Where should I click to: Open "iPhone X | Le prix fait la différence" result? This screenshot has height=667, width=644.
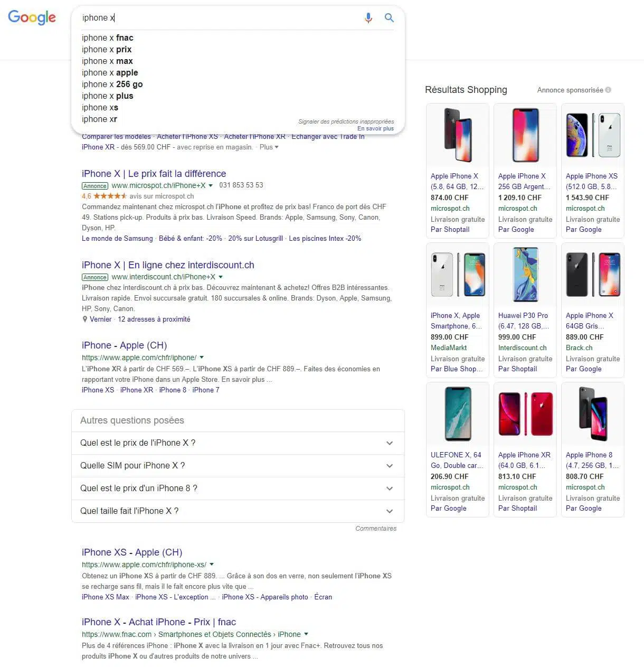tap(154, 174)
